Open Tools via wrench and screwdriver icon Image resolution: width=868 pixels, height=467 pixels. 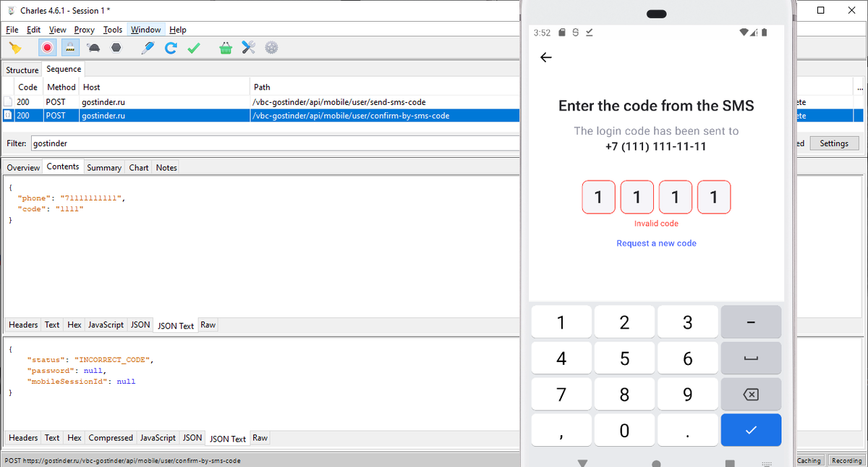pos(248,48)
